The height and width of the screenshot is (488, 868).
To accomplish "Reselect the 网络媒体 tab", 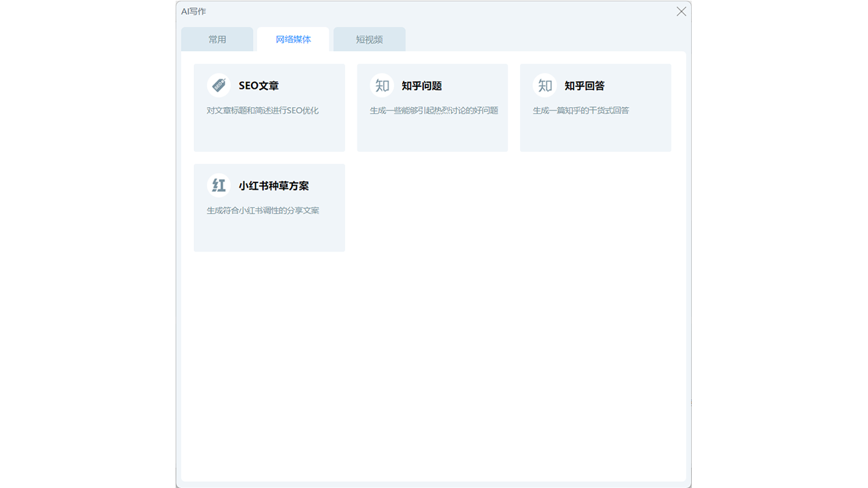I will point(292,39).
